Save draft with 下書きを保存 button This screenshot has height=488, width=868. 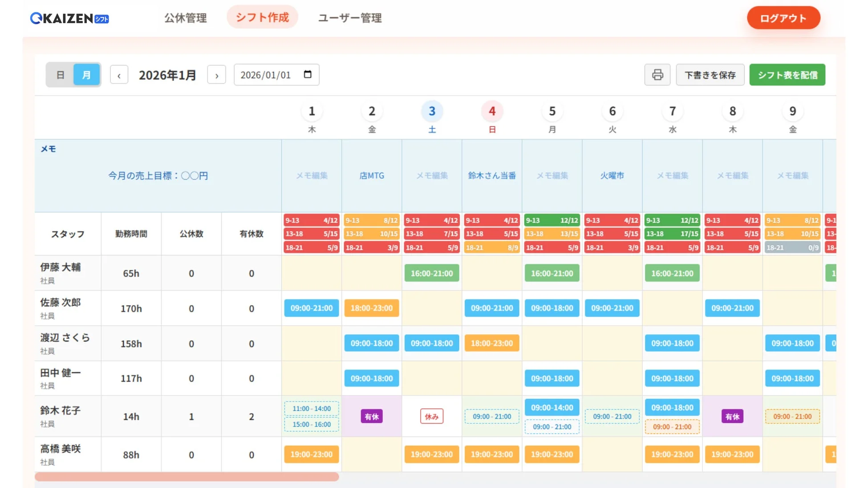click(710, 75)
